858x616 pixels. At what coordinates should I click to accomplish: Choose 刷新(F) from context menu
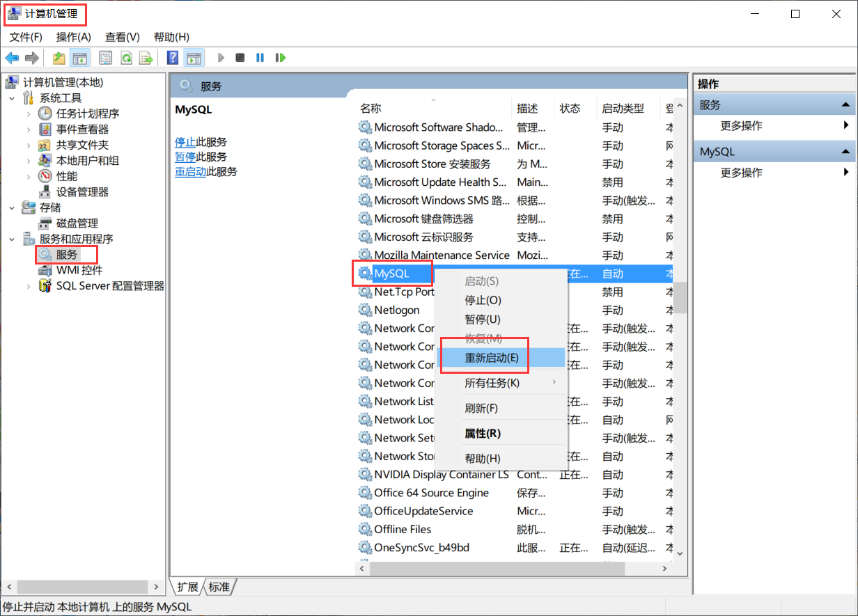[x=501, y=408]
